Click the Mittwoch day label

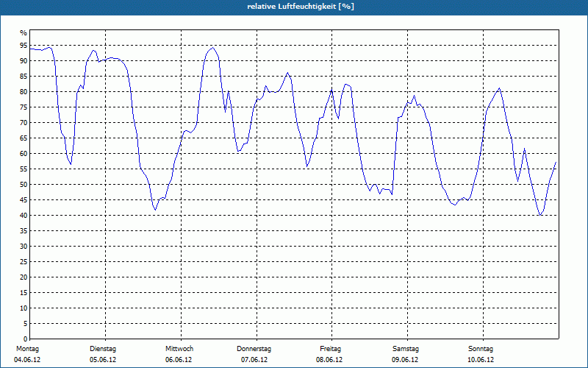[x=179, y=349]
